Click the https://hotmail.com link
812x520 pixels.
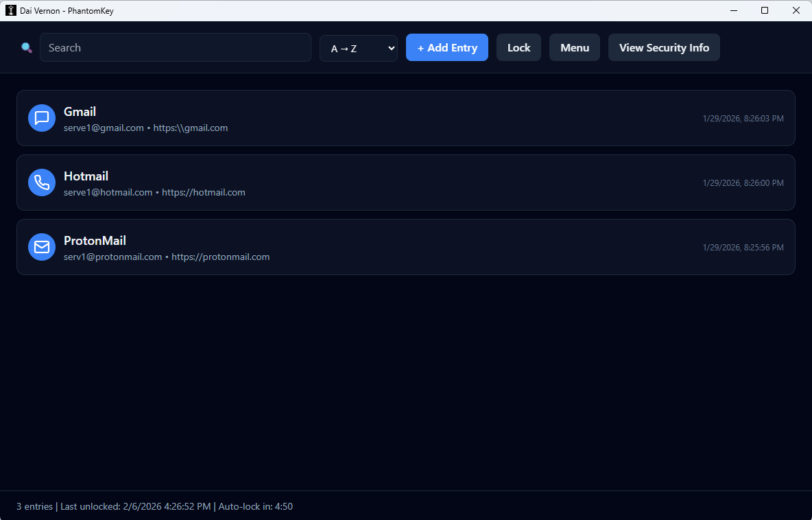click(204, 192)
